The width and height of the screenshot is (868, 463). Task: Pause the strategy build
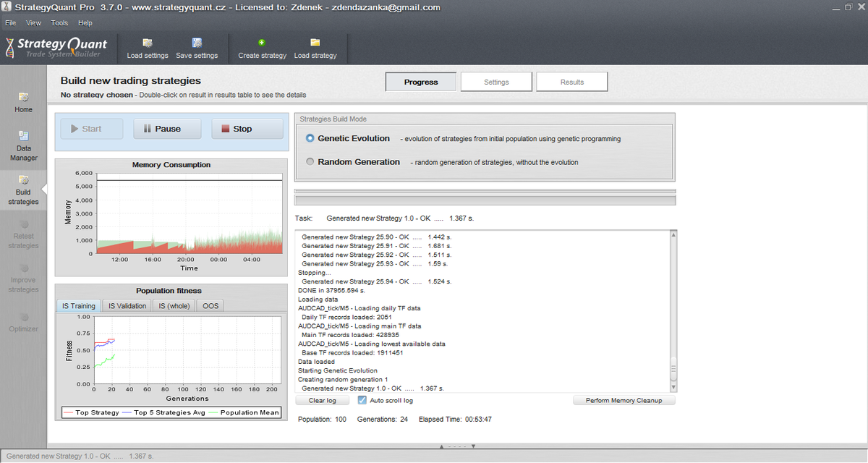tap(167, 129)
